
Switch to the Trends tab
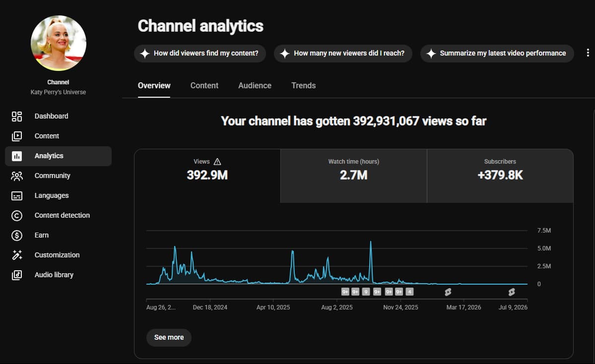coord(304,86)
